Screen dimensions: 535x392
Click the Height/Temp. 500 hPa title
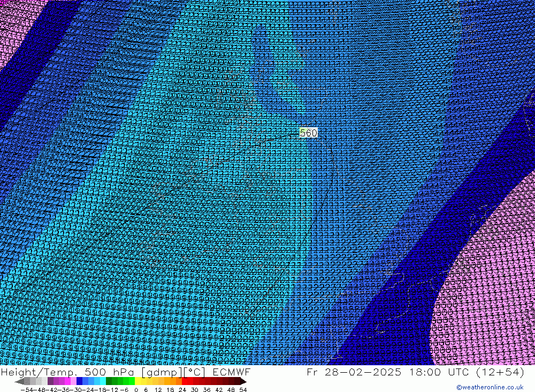click(68, 372)
